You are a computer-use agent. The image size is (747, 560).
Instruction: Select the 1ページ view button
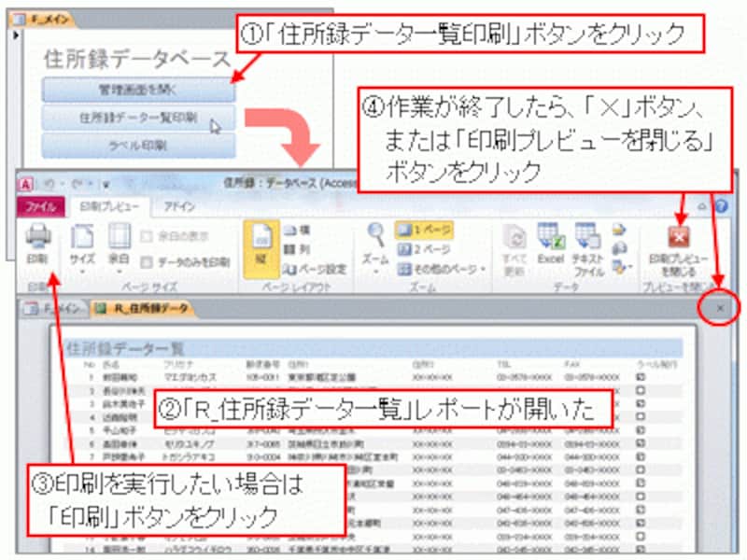[x=424, y=230]
